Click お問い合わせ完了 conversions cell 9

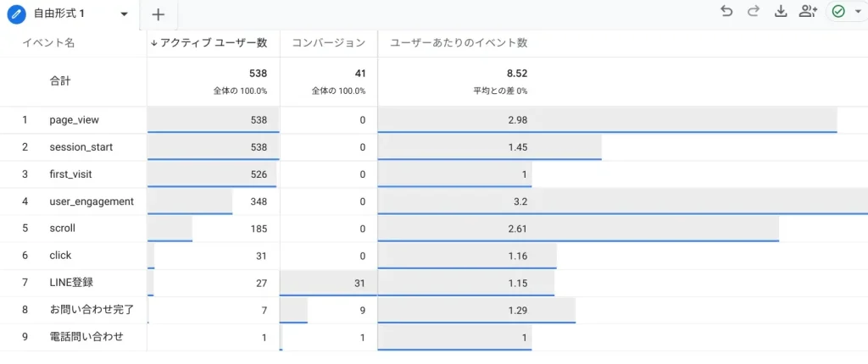[363, 310]
